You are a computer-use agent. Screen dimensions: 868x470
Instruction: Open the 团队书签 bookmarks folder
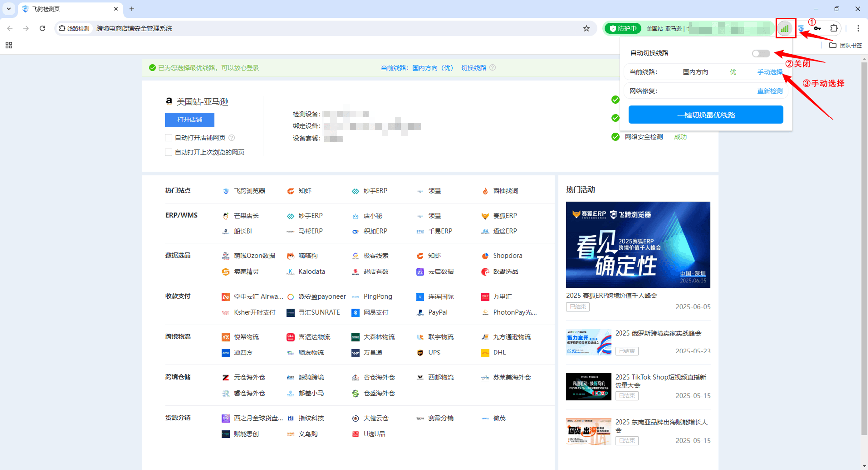pyautogui.click(x=845, y=45)
